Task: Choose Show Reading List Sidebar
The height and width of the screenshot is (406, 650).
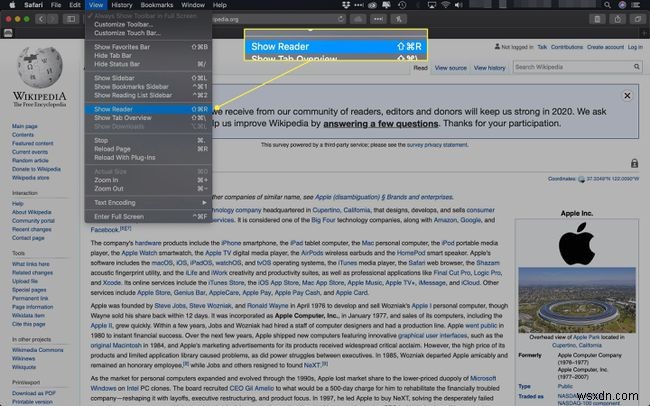Action: 148,95
